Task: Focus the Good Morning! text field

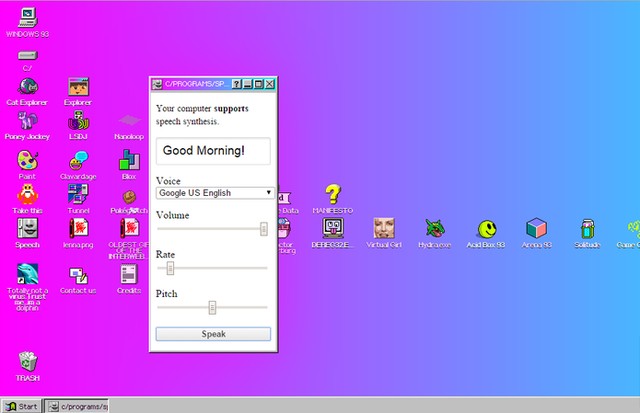Action: [x=213, y=151]
